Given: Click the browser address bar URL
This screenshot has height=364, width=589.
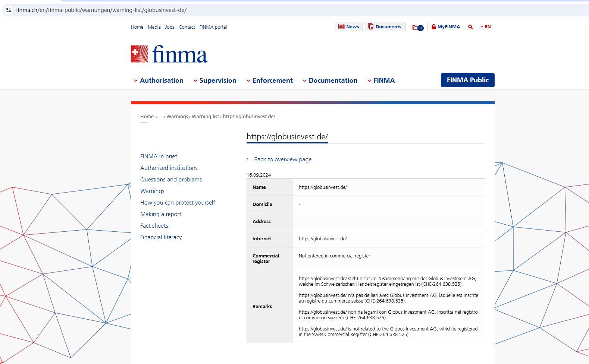Looking at the screenshot, I should [101, 10].
